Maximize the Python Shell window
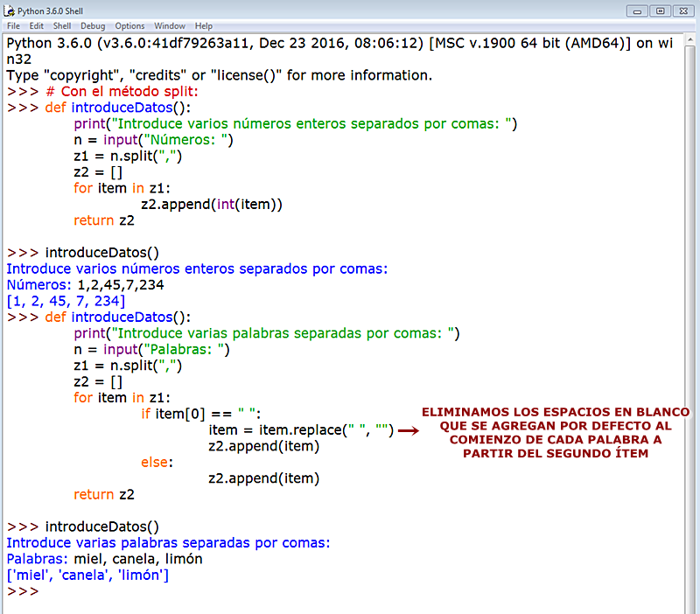Screen dimensions: 700x614 coord(659,10)
